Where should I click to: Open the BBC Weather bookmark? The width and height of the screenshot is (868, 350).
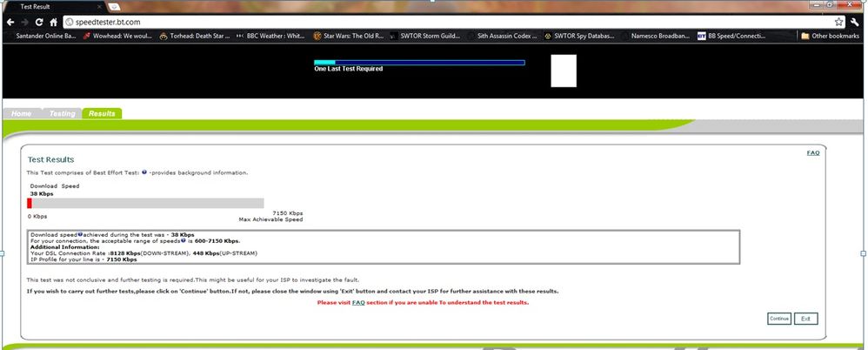270,36
